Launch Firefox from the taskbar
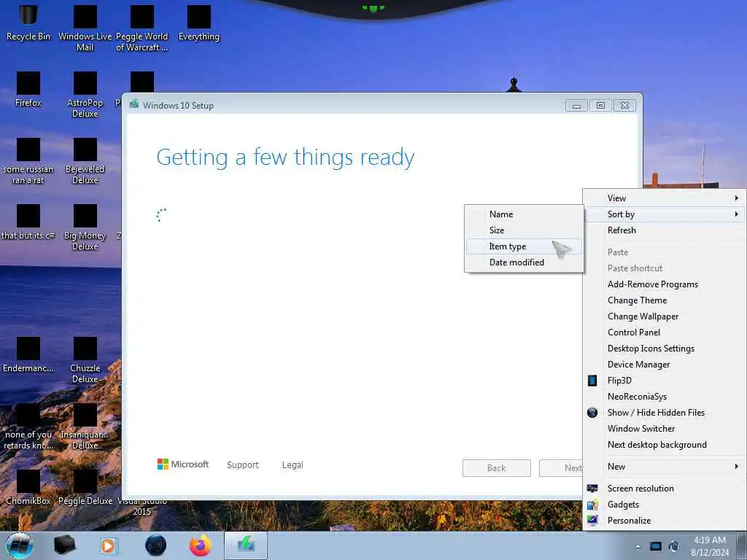Image resolution: width=747 pixels, height=560 pixels. point(201,545)
